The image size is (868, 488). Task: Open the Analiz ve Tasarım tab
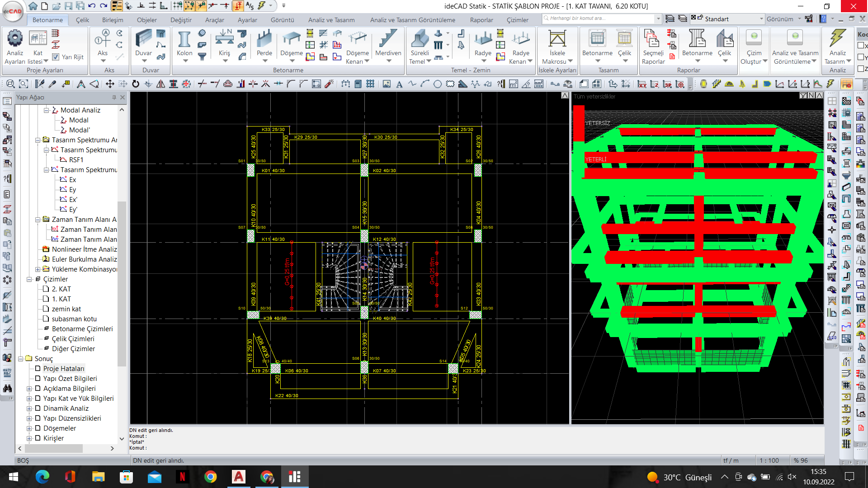[x=331, y=20]
